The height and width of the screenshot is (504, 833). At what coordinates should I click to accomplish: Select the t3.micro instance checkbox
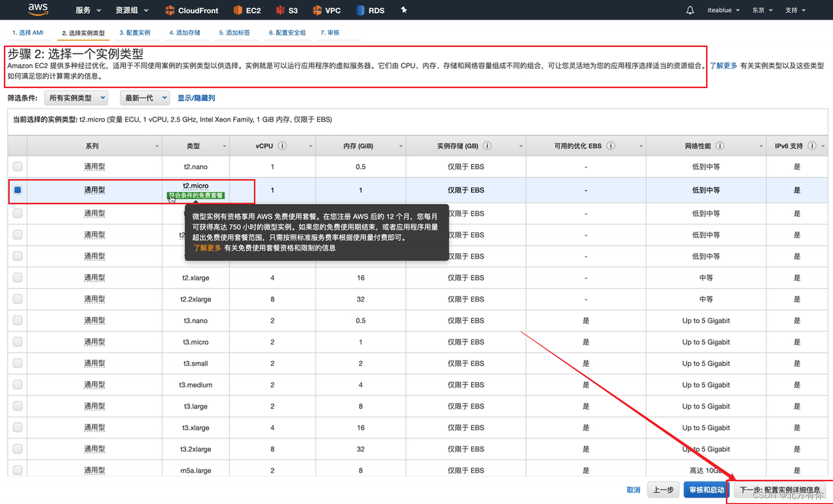(x=17, y=342)
